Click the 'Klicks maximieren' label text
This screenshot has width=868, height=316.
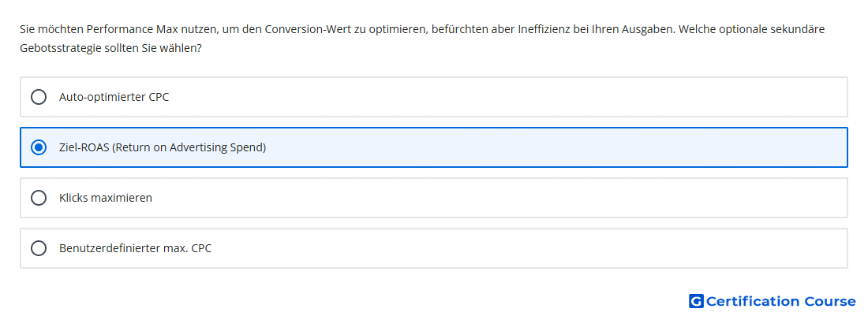point(106,198)
